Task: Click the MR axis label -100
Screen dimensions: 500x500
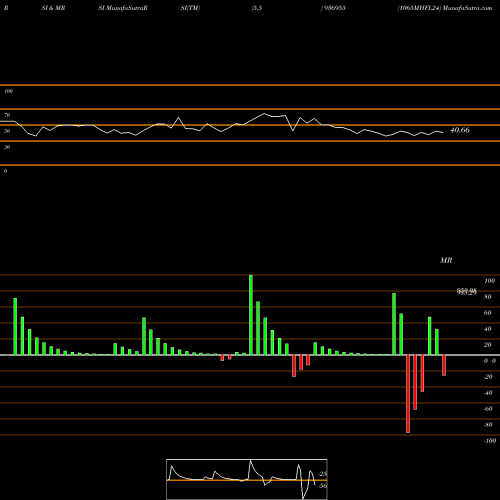Action: 490,441
